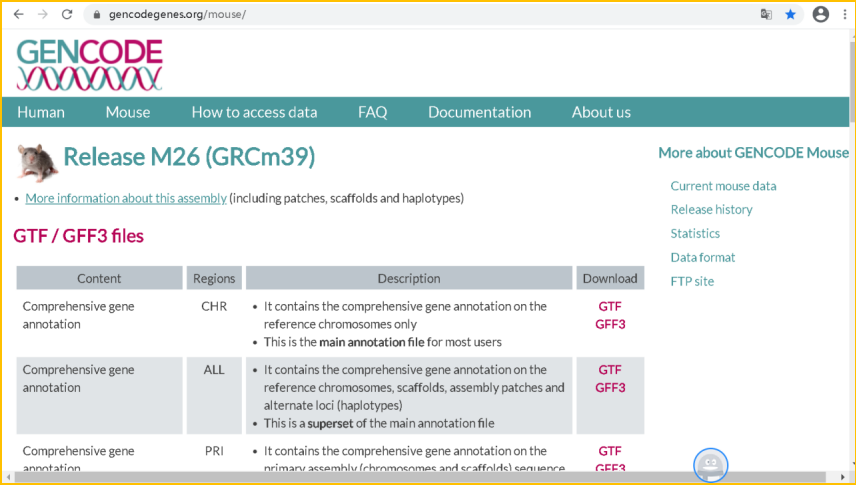Open the How to access data menu

click(x=254, y=112)
